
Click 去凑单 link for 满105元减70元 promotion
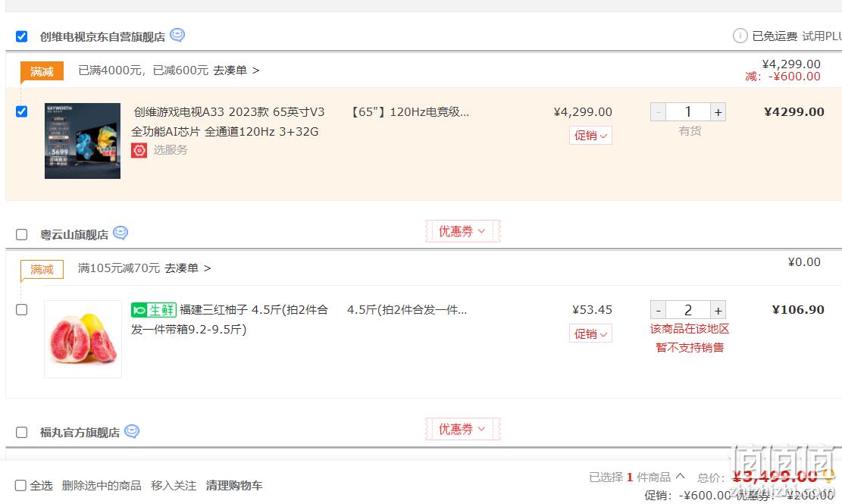click(x=187, y=268)
